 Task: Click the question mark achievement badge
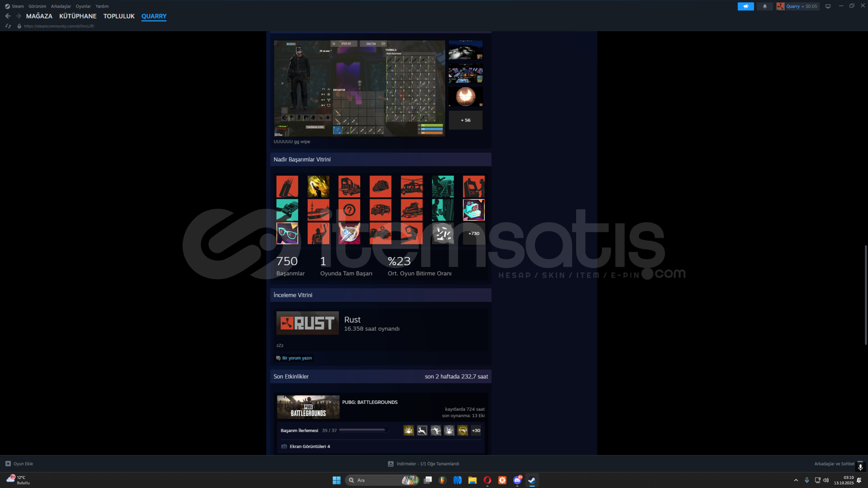point(349,210)
